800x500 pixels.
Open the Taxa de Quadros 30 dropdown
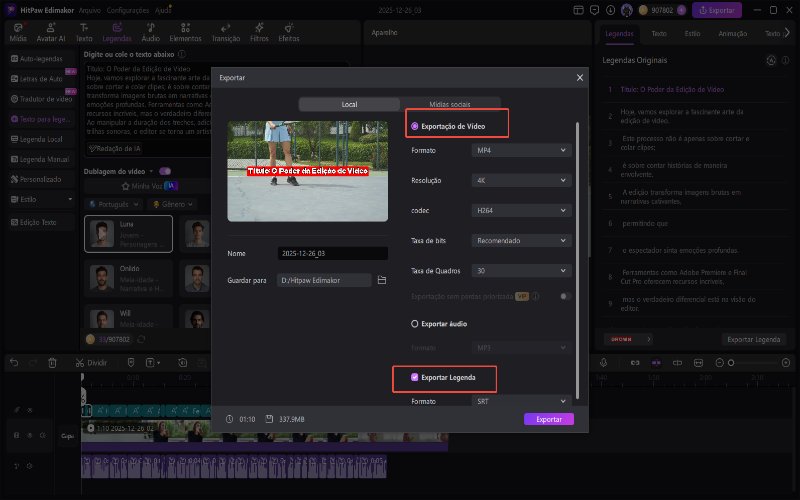pyautogui.click(x=521, y=271)
